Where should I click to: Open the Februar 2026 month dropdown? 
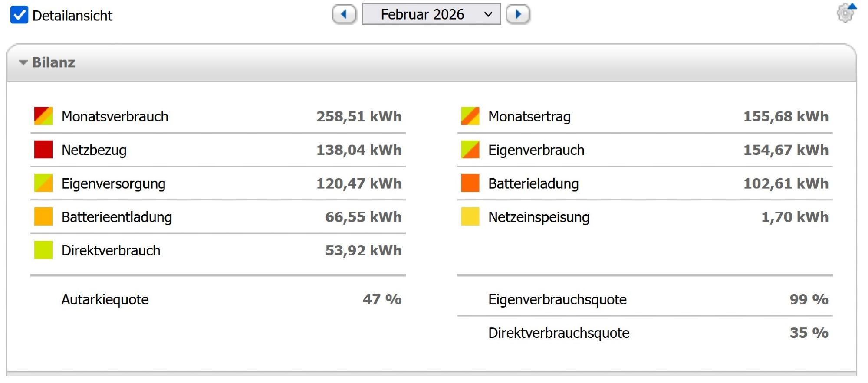(x=431, y=14)
